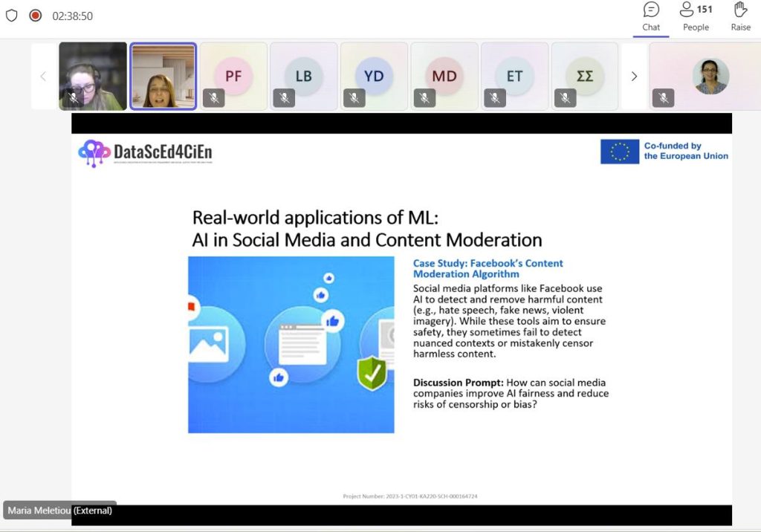Toggle muted mic icon on LB tile
This screenshot has height=532, width=761.
[284, 98]
